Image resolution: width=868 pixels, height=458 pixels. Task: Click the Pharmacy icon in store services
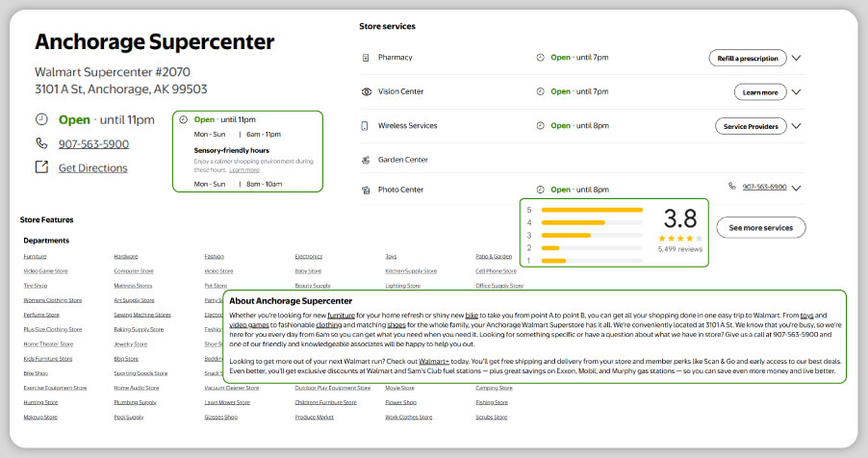[366, 58]
